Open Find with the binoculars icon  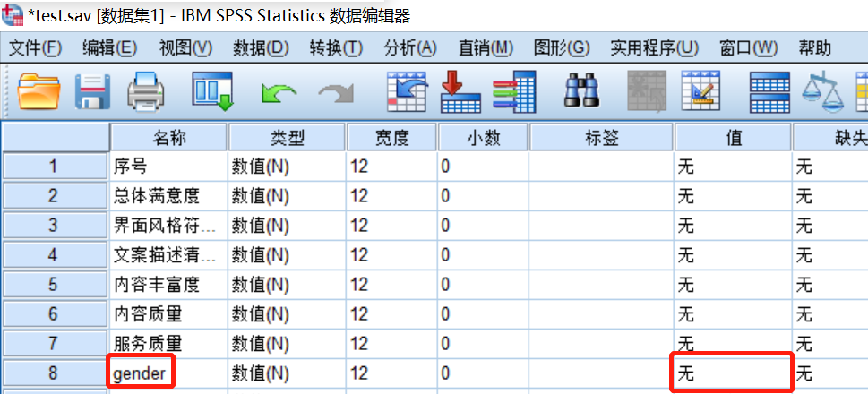coord(582,90)
